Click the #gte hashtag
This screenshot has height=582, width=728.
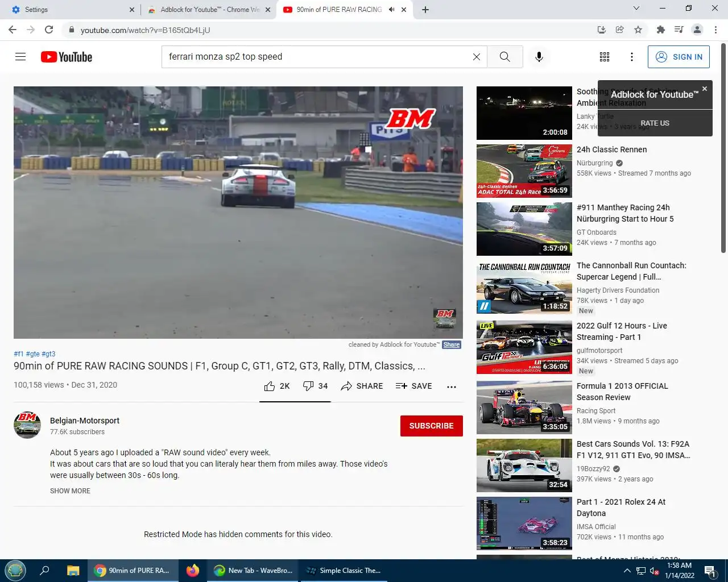pyautogui.click(x=32, y=354)
